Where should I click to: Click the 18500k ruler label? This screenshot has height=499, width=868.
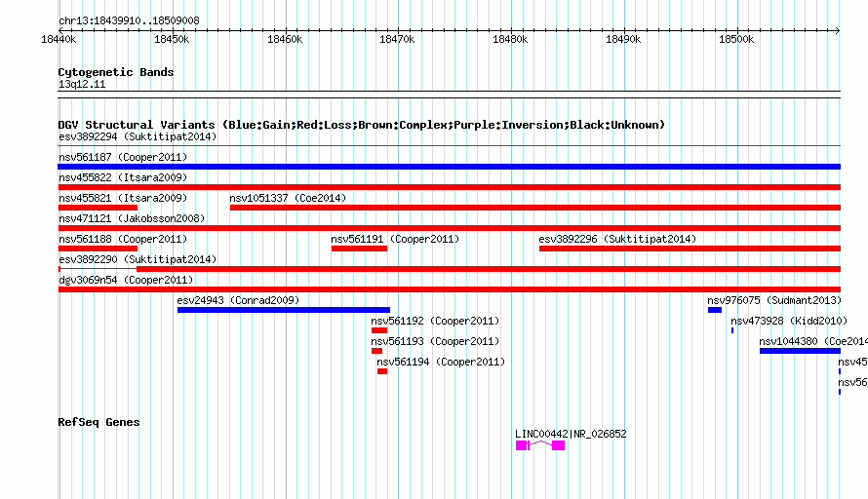736,39
